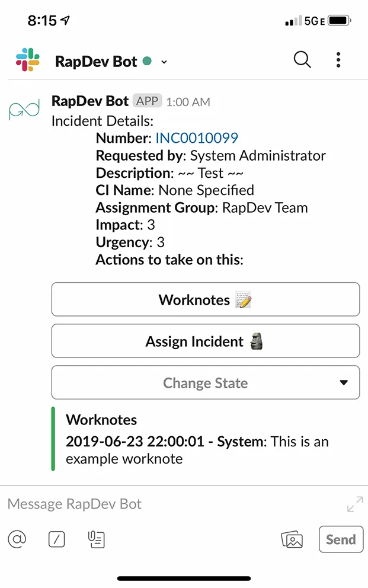Open incident link INC0010099
The image size is (368, 588).
click(x=197, y=138)
